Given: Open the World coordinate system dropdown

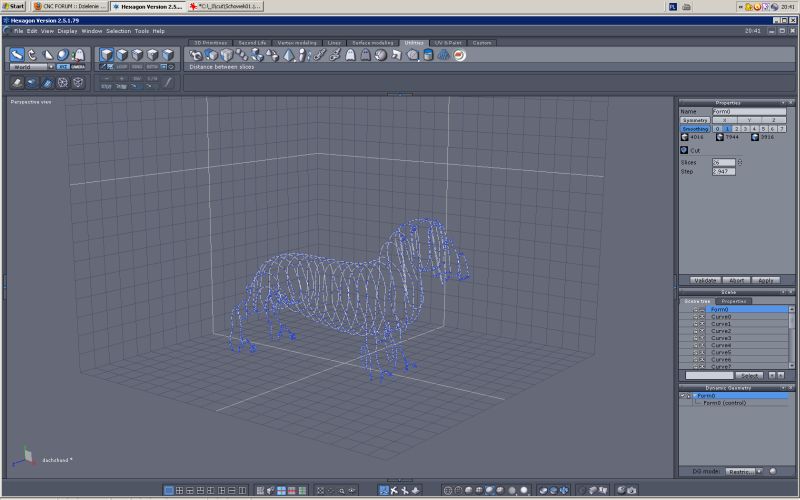Looking at the screenshot, I should (x=32, y=67).
